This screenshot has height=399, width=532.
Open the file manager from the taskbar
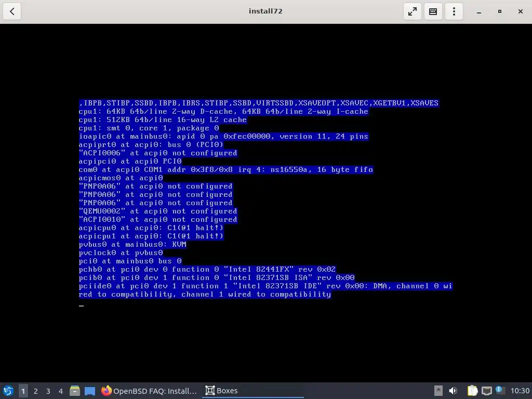(x=75, y=391)
